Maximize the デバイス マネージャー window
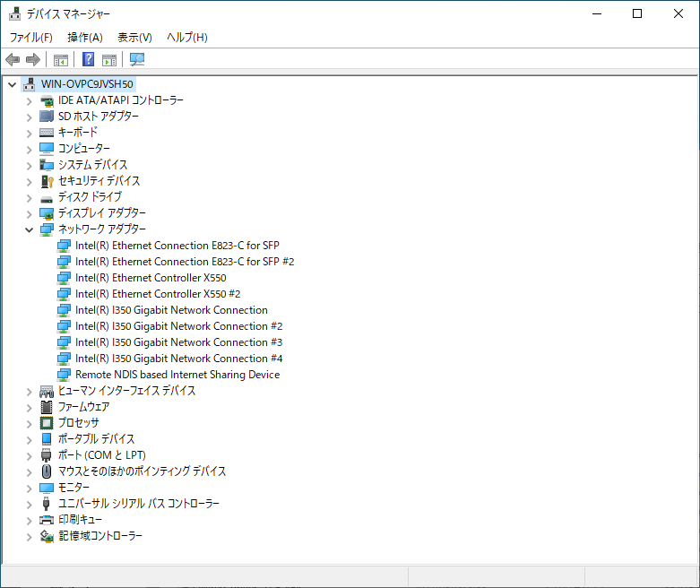The image size is (700, 588). click(x=637, y=13)
